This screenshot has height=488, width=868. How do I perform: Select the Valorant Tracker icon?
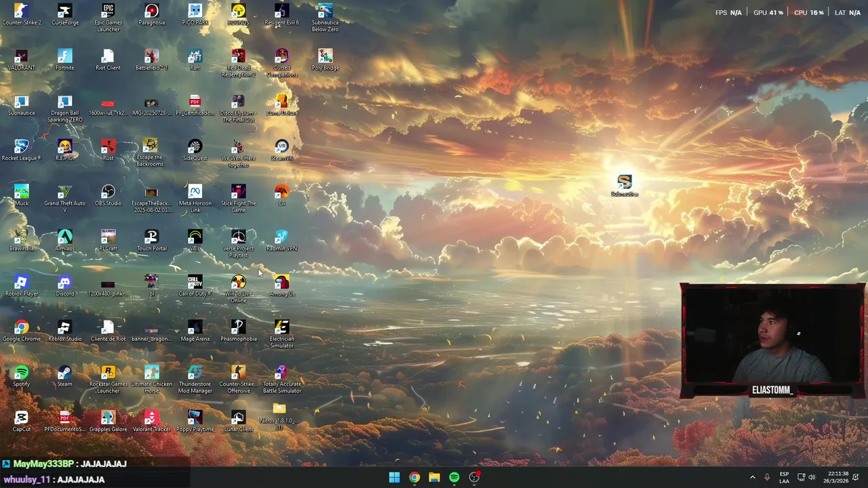coord(151,422)
